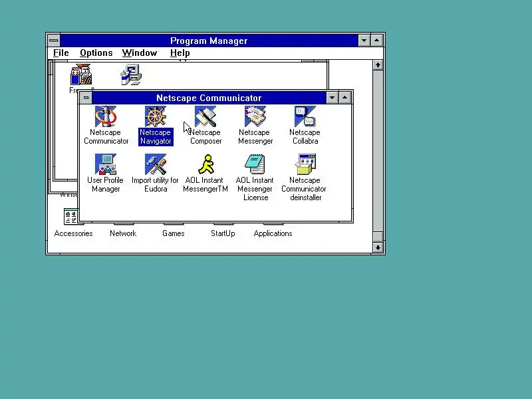Open Program Manager control menu box
Viewport: 532px width, 399px height.
click(54, 41)
